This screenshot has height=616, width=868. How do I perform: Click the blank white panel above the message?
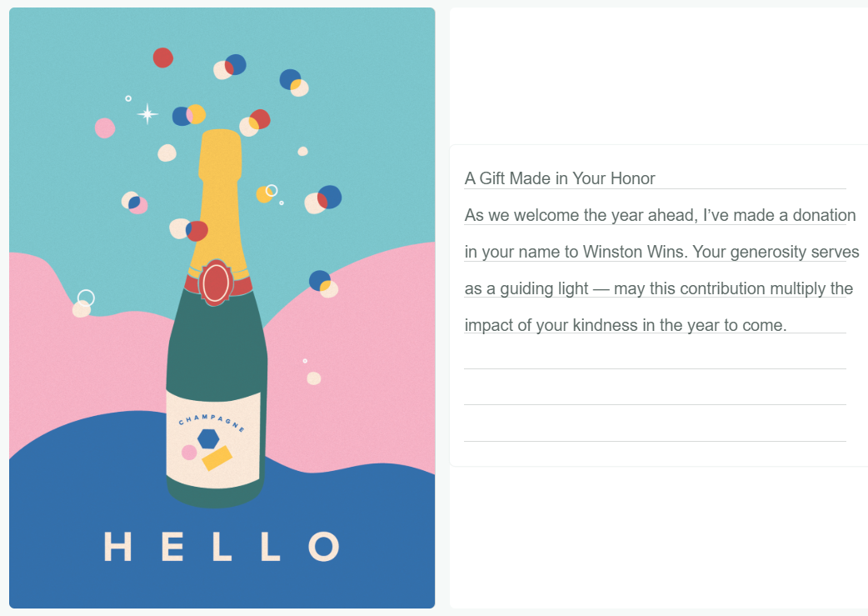(x=658, y=75)
